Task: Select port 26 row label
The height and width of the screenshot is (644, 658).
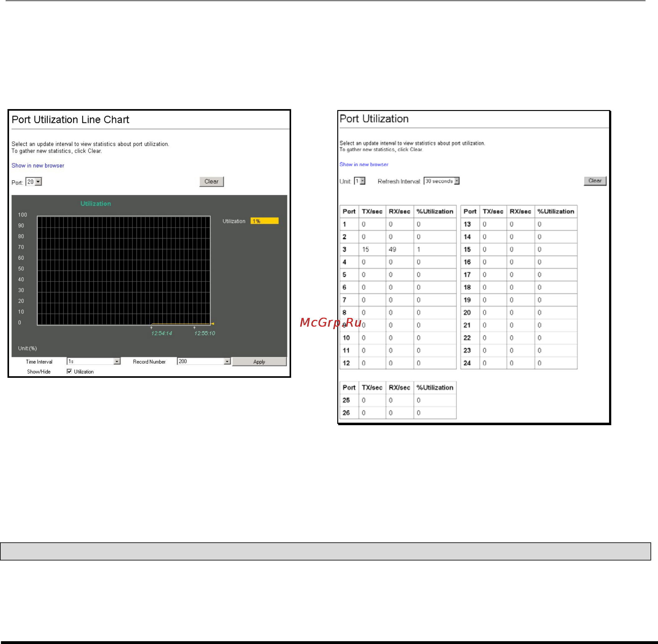Action: click(x=346, y=413)
